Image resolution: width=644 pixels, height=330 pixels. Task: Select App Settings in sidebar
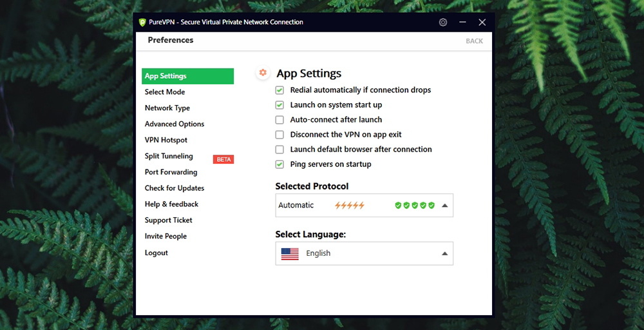187,76
